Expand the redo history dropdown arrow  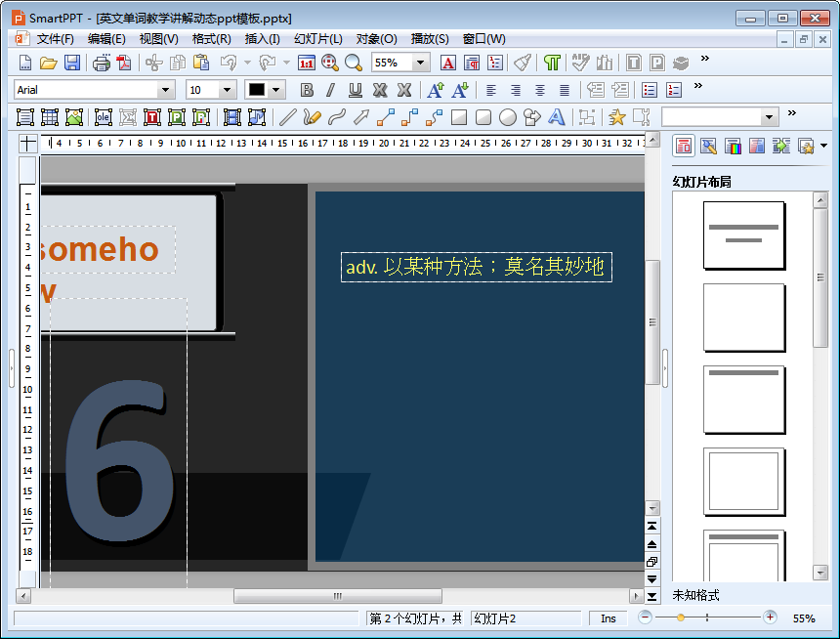(x=286, y=63)
